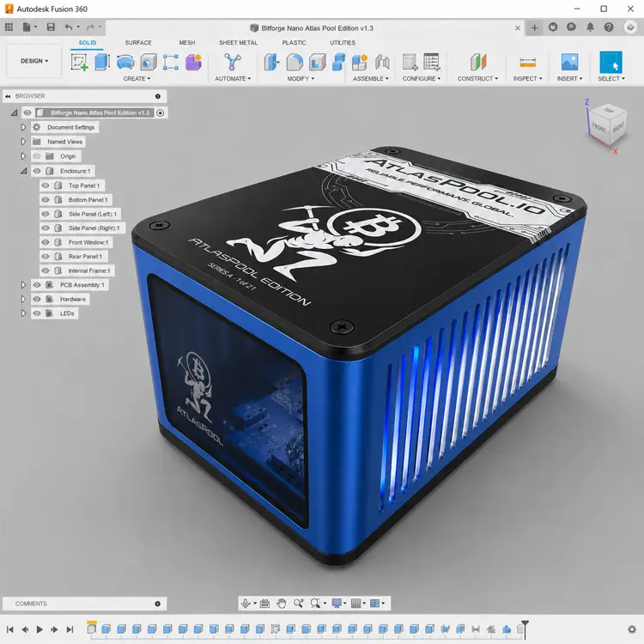Hide the Top Panel:1 component

click(46, 185)
